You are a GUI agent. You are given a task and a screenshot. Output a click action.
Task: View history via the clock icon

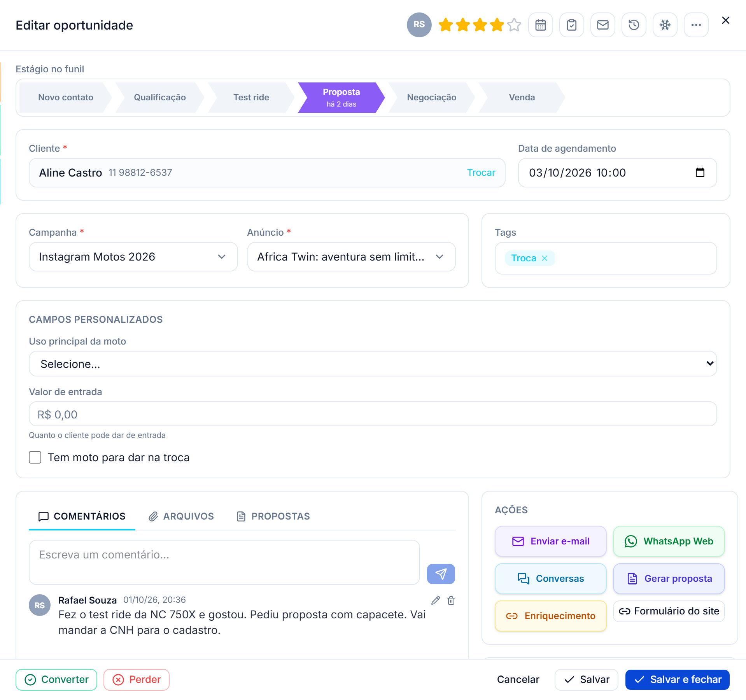634,25
